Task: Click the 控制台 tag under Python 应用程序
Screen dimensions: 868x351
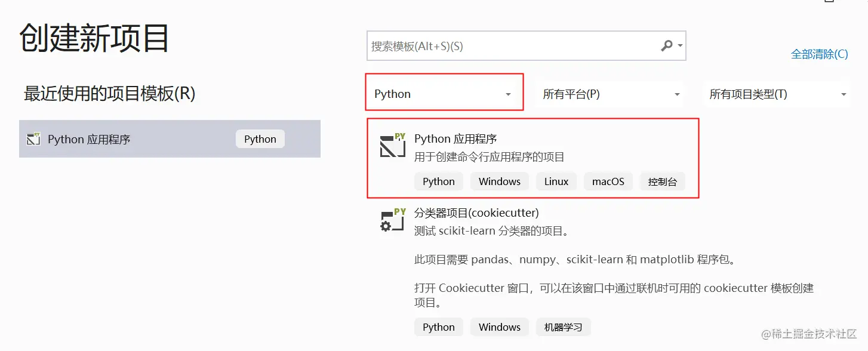Action: coord(663,181)
